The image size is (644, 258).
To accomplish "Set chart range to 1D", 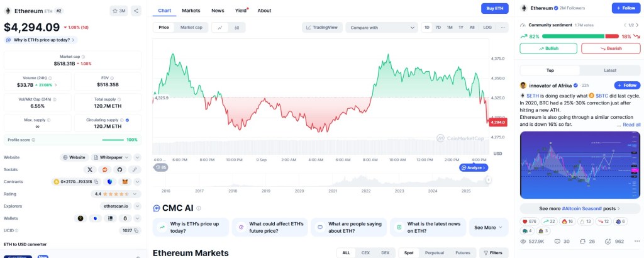I will point(427,28).
